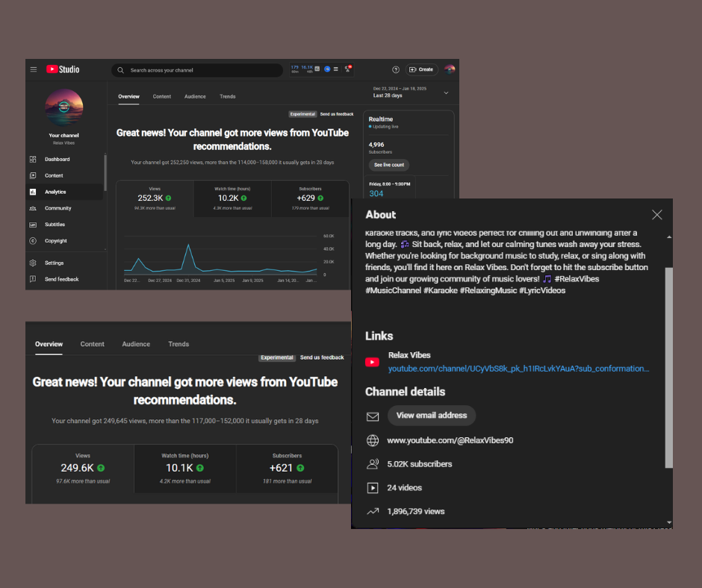Click the #RelaxVibes hashtag
Viewport: 702px width, 588px height.
tap(577, 279)
